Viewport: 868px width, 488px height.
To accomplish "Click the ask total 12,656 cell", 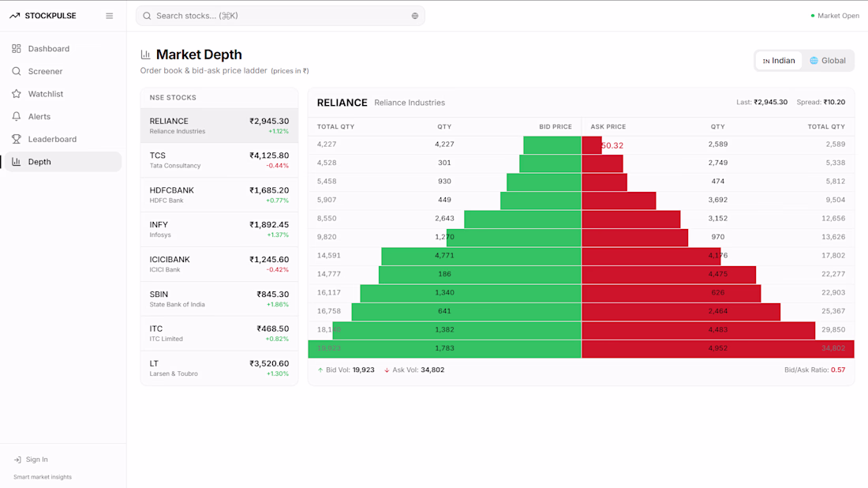I will (x=833, y=218).
